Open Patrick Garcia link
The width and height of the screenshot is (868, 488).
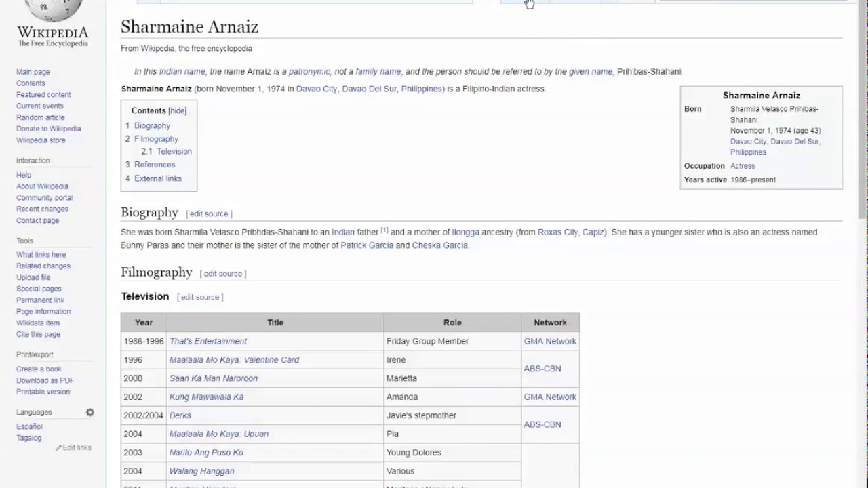coord(367,245)
